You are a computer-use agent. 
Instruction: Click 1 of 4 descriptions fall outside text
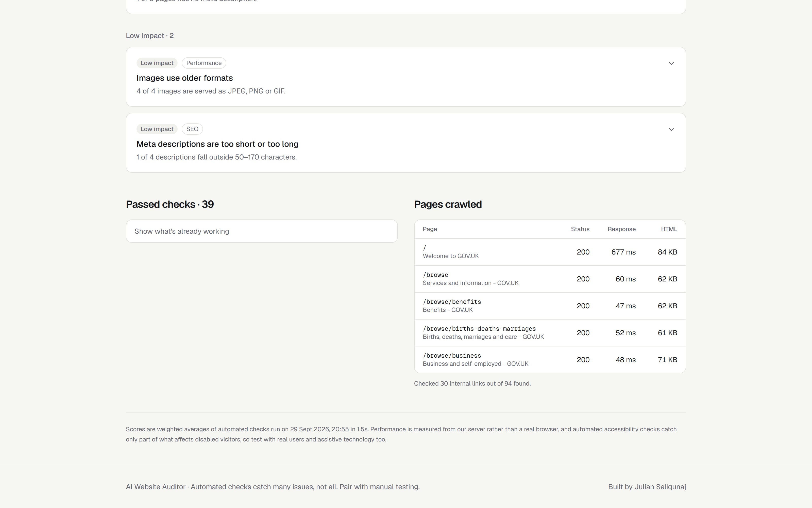217,157
